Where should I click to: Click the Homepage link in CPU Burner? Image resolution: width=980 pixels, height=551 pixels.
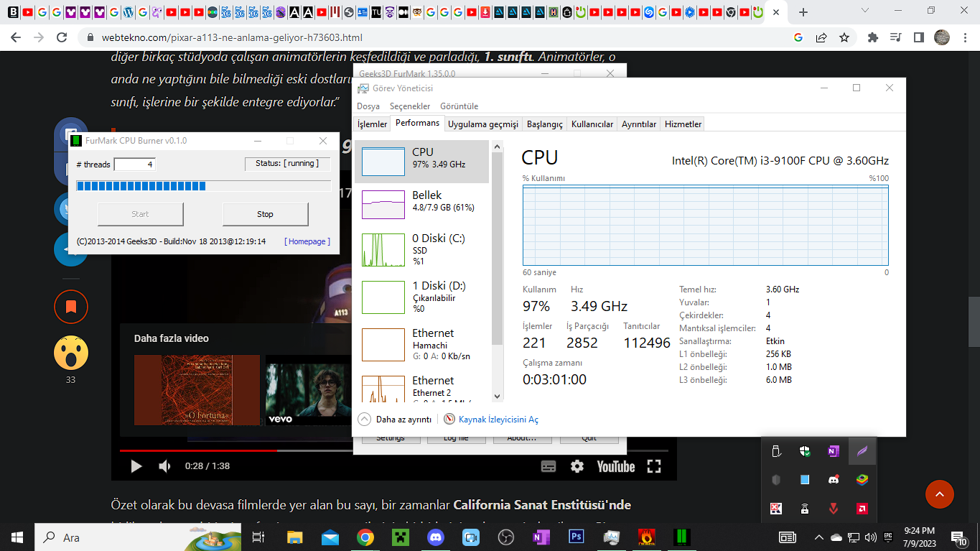coord(307,241)
